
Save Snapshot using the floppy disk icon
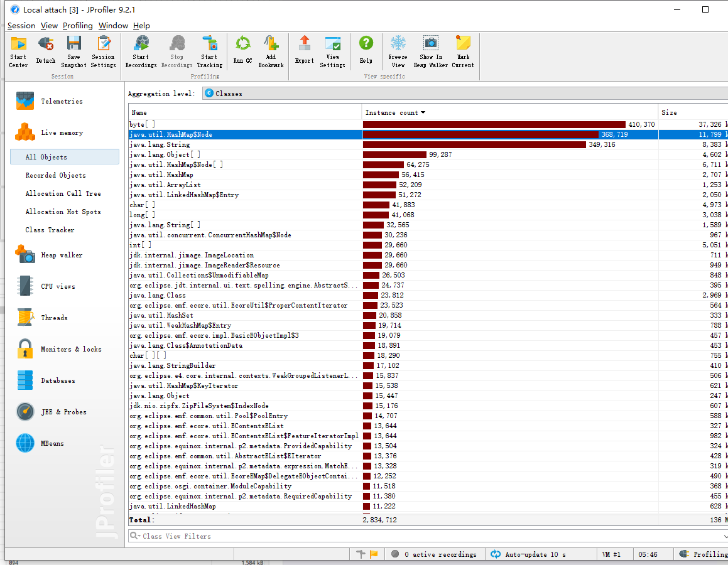[74, 51]
